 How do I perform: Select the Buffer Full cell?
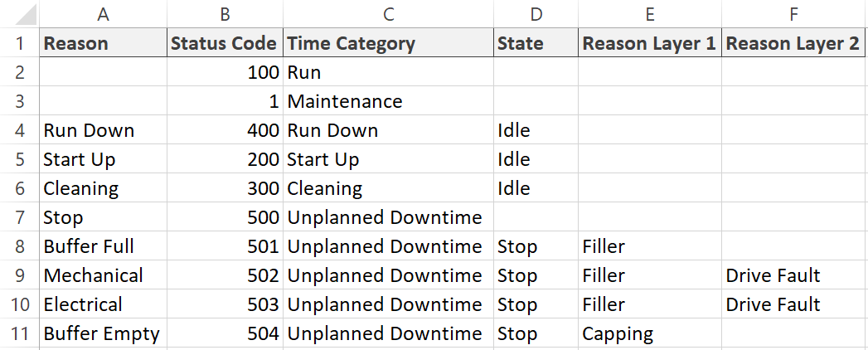pyautogui.click(x=103, y=245)
